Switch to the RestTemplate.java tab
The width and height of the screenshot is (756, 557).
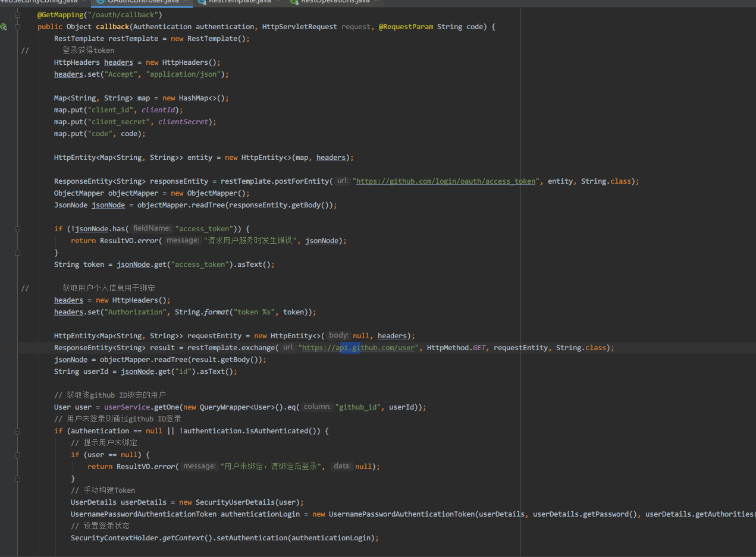pyautogui.click(x=238, y=2)
